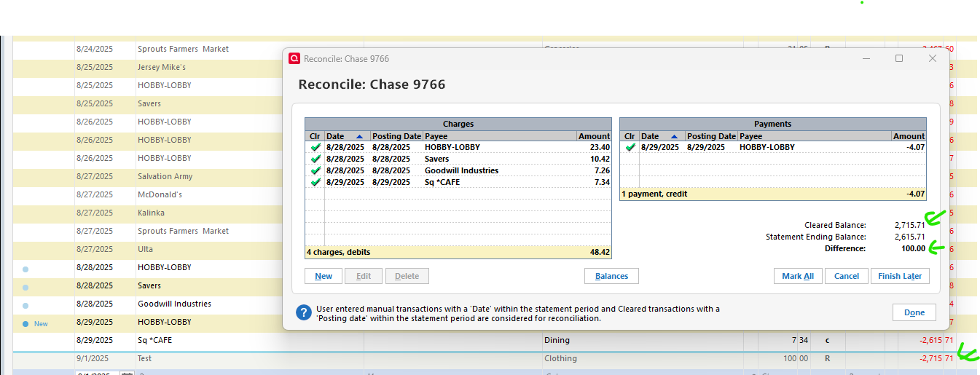The image size is (980, 375).
Task: Click running balance -2,615 71 in register
Action: click(936, 340)
